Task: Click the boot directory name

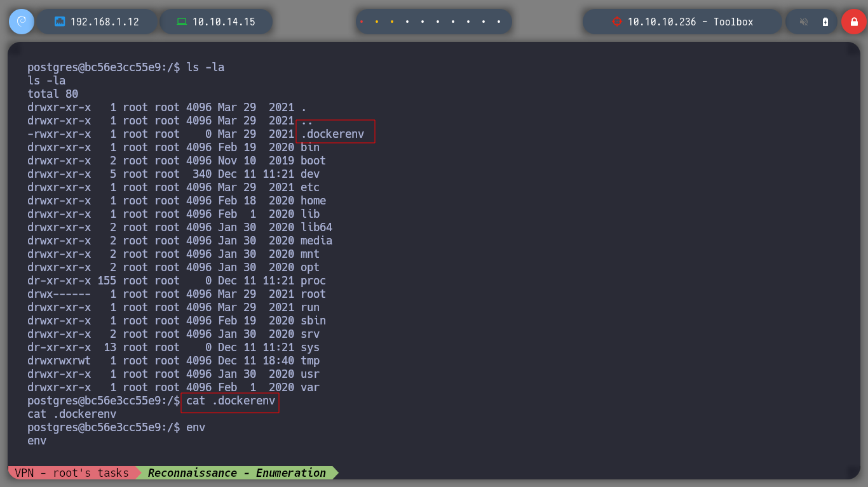Action: [x=313, y=161]
